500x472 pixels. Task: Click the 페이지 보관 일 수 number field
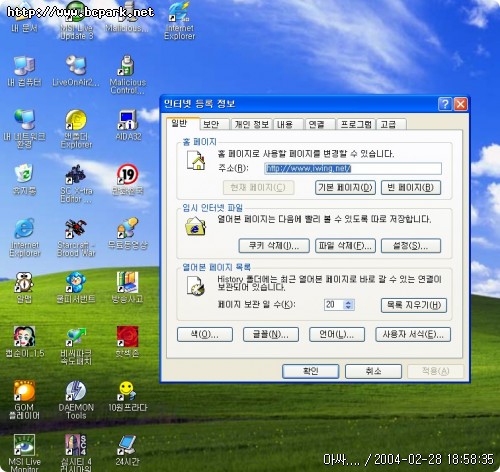334,304
